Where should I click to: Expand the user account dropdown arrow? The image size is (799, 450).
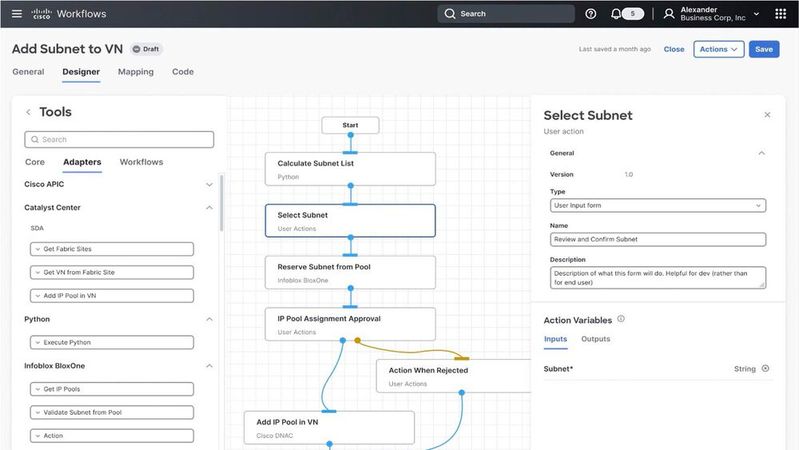[x=756, y=14]
